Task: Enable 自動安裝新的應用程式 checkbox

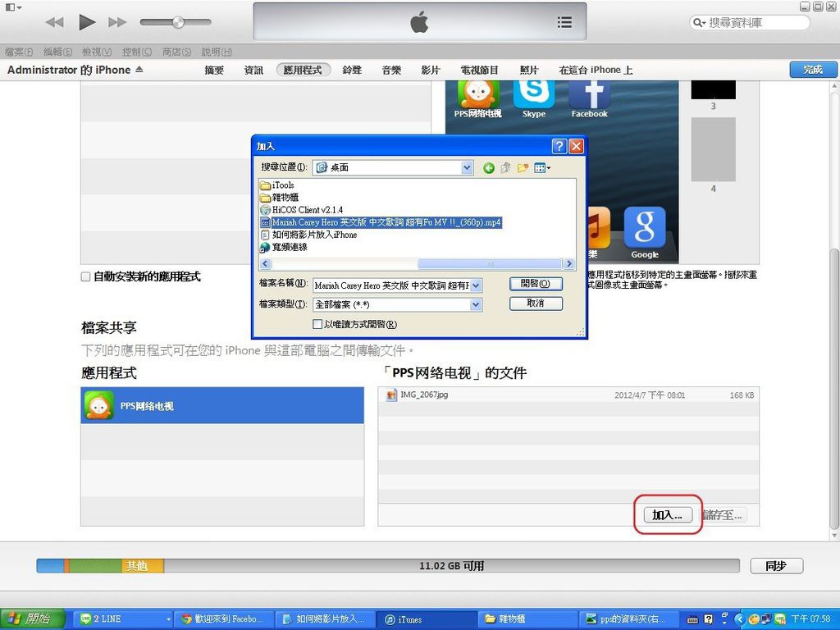Action: [x=85, y=277]
